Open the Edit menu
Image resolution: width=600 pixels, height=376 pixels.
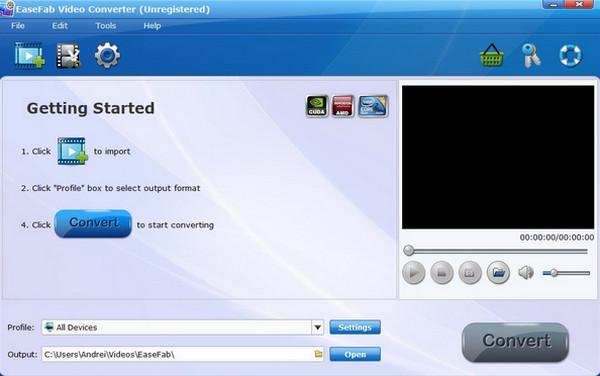(x=60, y=26)
